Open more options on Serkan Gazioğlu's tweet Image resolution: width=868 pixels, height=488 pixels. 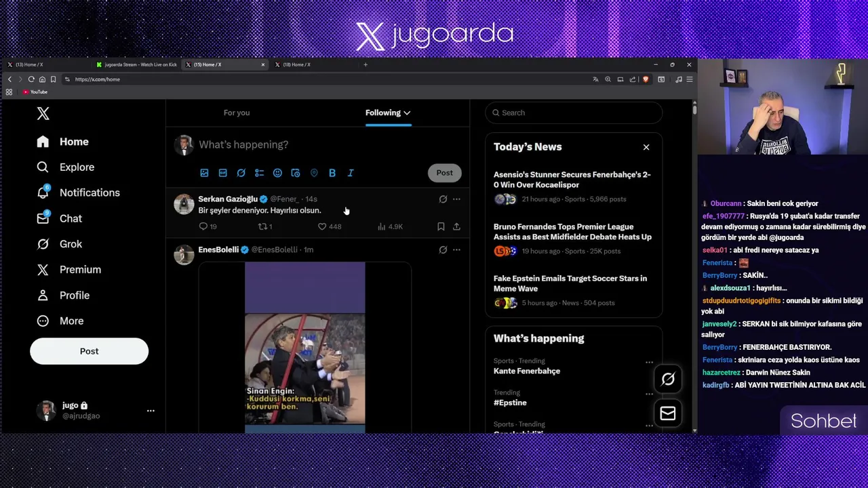pos(456,199)
